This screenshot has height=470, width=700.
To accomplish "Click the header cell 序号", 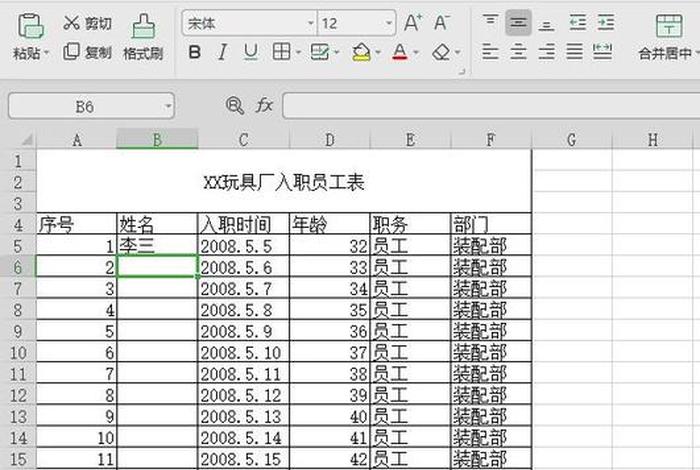I will click(x=76, y=224).
